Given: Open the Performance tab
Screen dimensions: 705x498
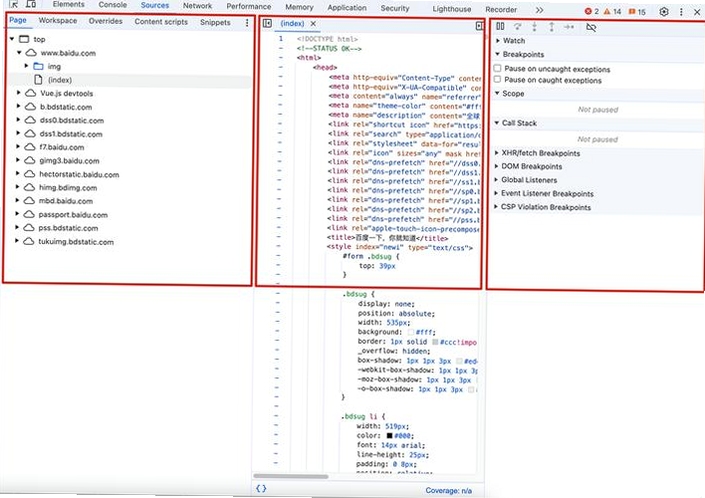Looking at the screenshot, I should click(249, 6).
